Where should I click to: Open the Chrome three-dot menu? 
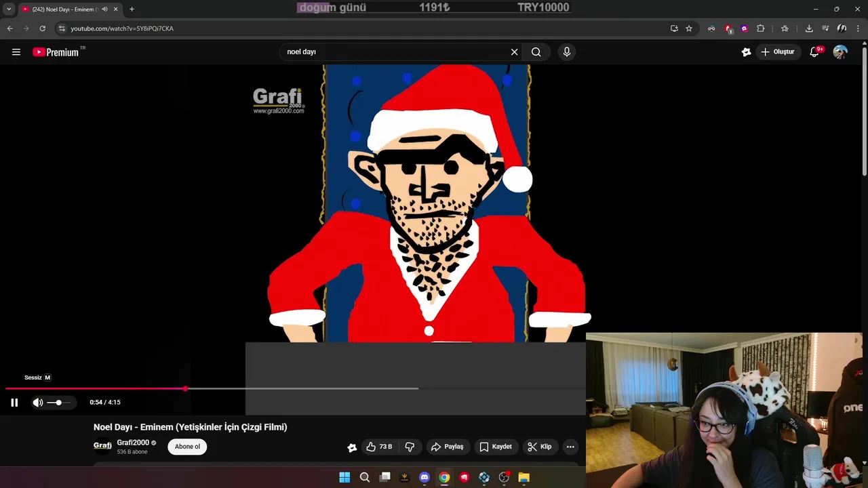point(858,28)
